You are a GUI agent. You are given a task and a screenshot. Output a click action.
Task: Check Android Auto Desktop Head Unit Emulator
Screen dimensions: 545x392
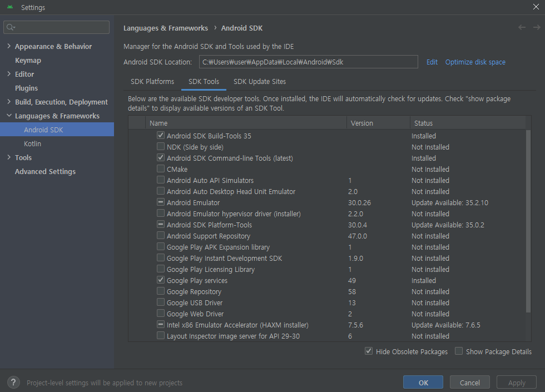coord(161,191)
